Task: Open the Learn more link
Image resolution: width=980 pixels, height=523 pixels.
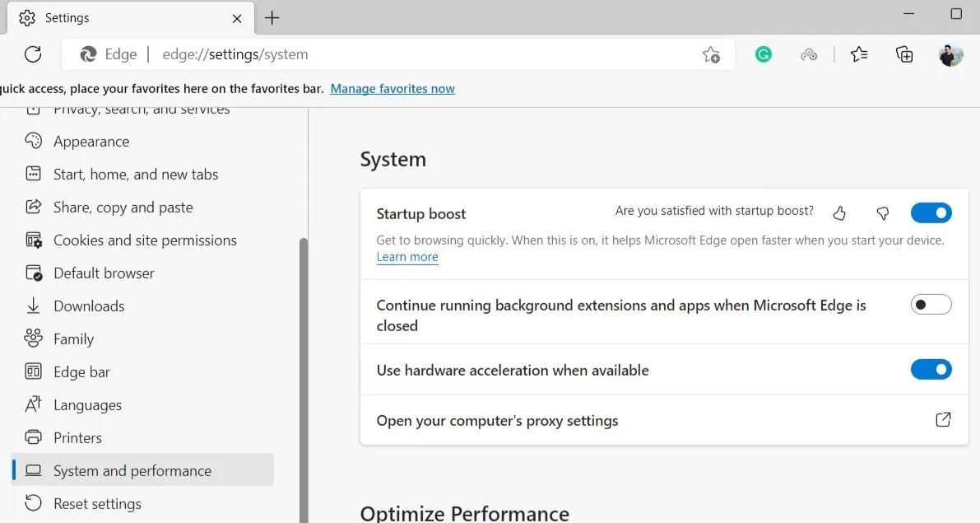Action: tap(406, 256)
